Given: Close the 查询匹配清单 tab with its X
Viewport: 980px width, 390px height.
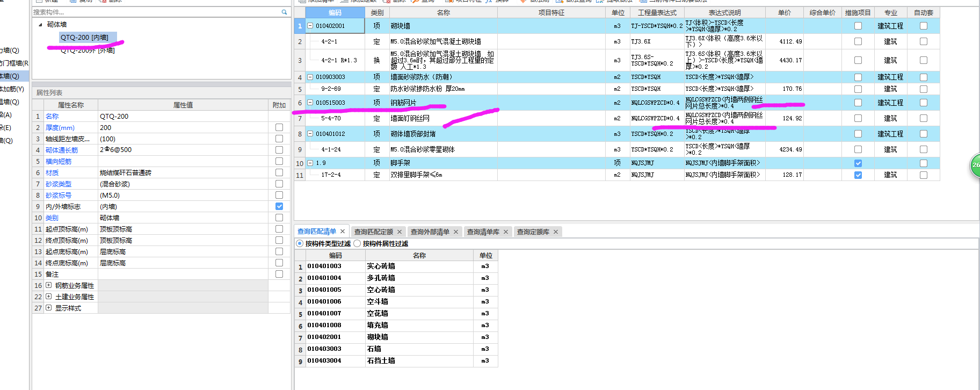Looking at the screenshot, I should point(343,232).
